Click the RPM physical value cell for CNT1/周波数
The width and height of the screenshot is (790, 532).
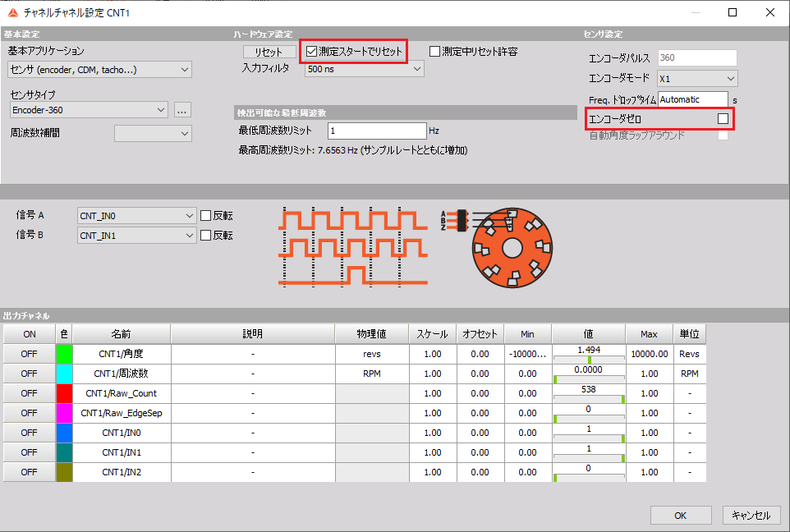pyautogui.click(x=372, y=374)
